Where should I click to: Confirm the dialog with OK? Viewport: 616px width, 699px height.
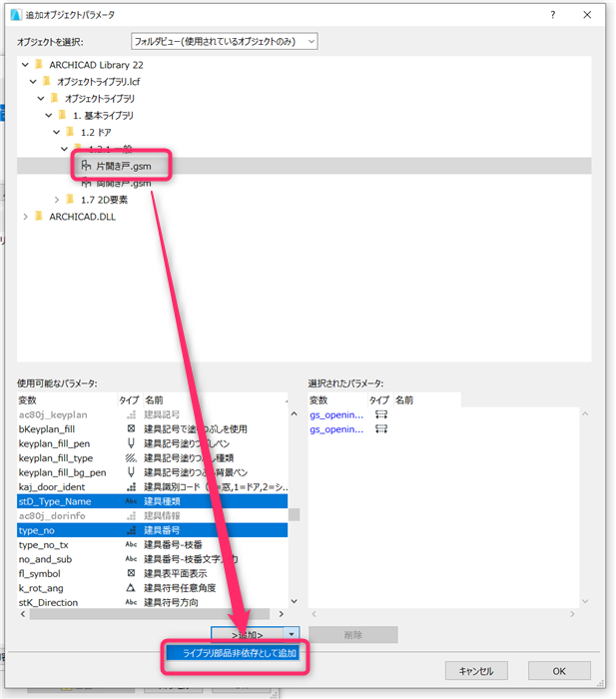pos(559,671)
